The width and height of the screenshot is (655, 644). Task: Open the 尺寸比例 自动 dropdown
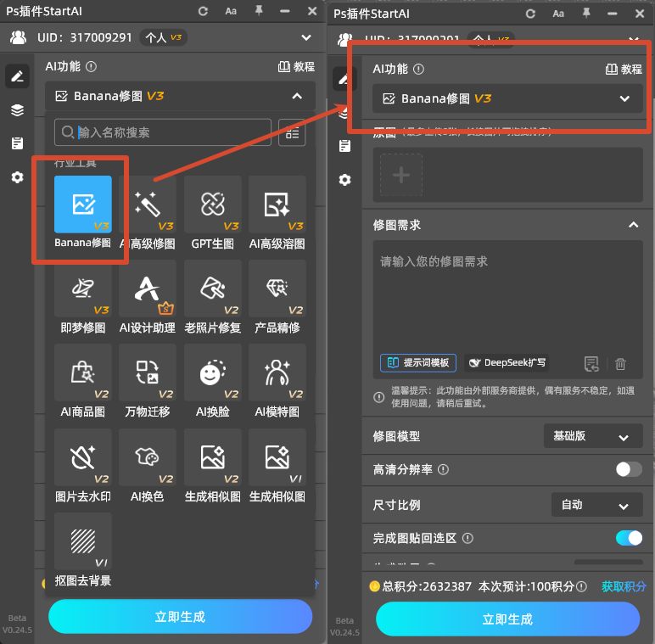click(597, 505)
